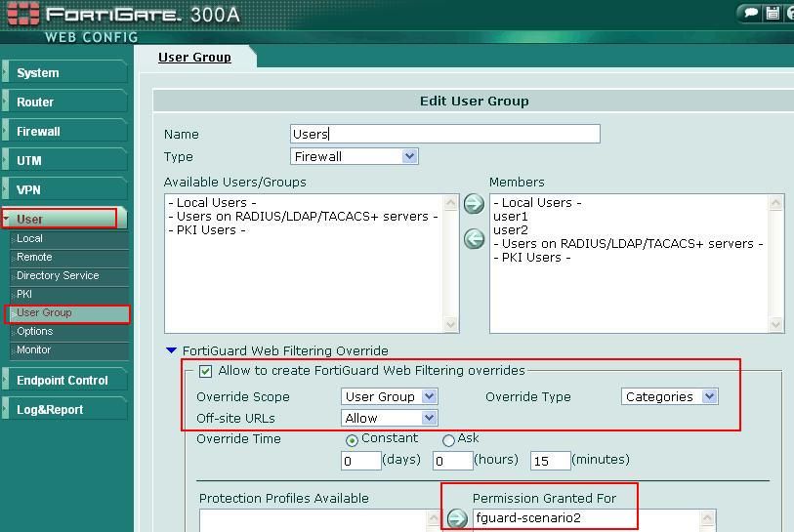Image resolution: width=794 pixels, height=532 pixels.
Task: Click the arrow beside Permission Granted For
Action: point(457,518)
